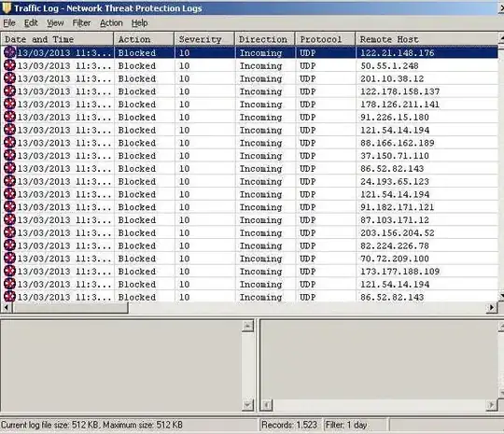
Task: Sort by Date and Time column header
Action: click(57, 39)
